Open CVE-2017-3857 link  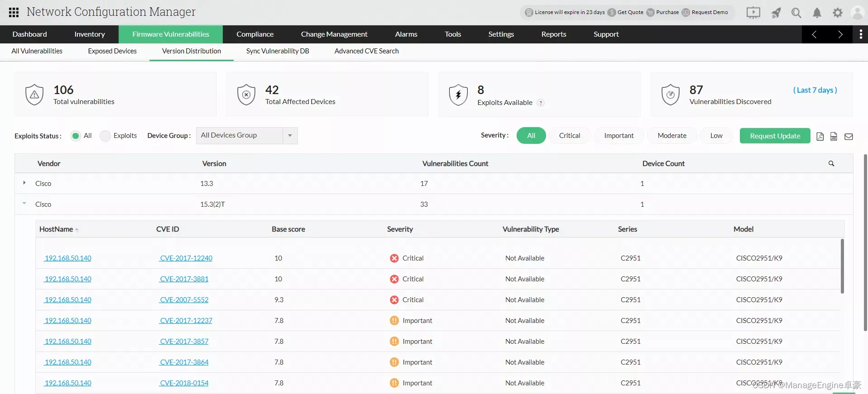coord(184,342)
